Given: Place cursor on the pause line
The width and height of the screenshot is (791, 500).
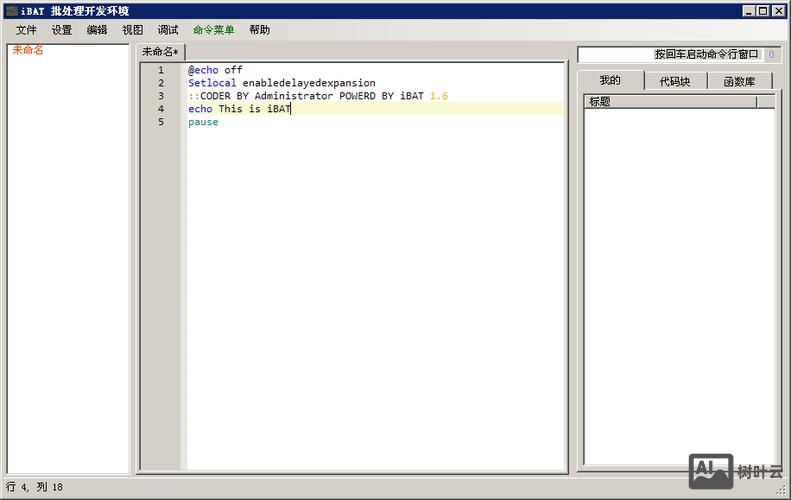Looking at the screenshot, I should (x=203, y=122).
